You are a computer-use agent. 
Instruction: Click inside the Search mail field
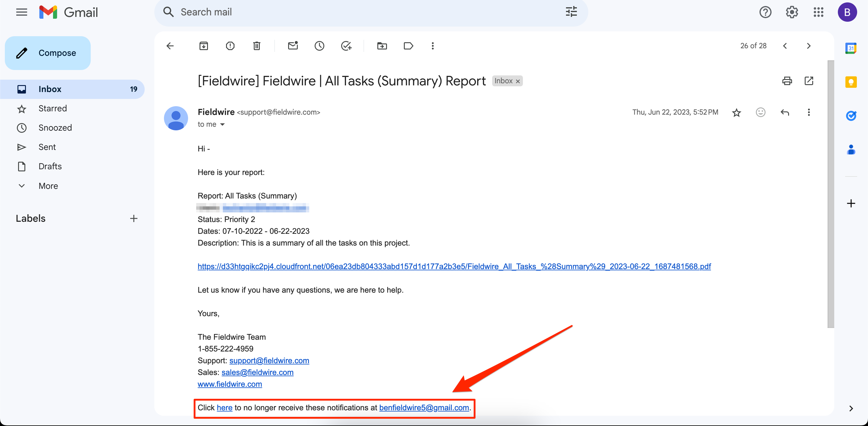pyautogui.click(x=337, y=12)
